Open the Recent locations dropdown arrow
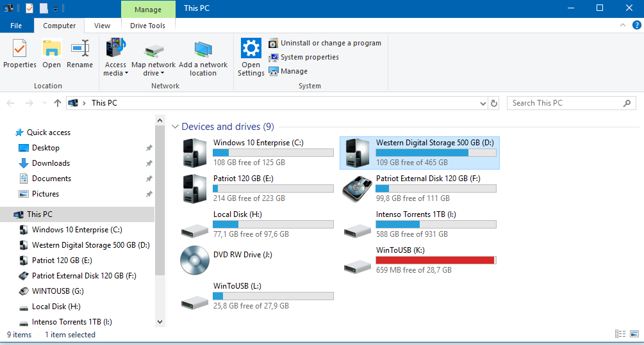 44,103
